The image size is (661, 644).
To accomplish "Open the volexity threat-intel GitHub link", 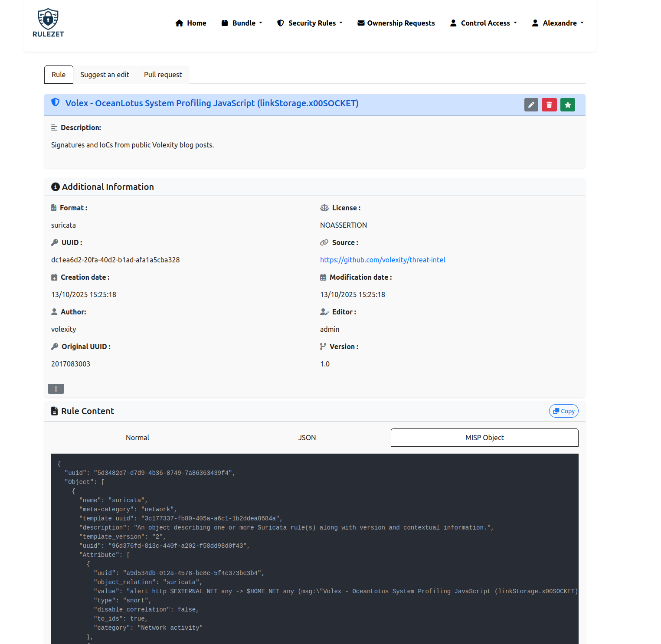I will (x=383, y=260).
